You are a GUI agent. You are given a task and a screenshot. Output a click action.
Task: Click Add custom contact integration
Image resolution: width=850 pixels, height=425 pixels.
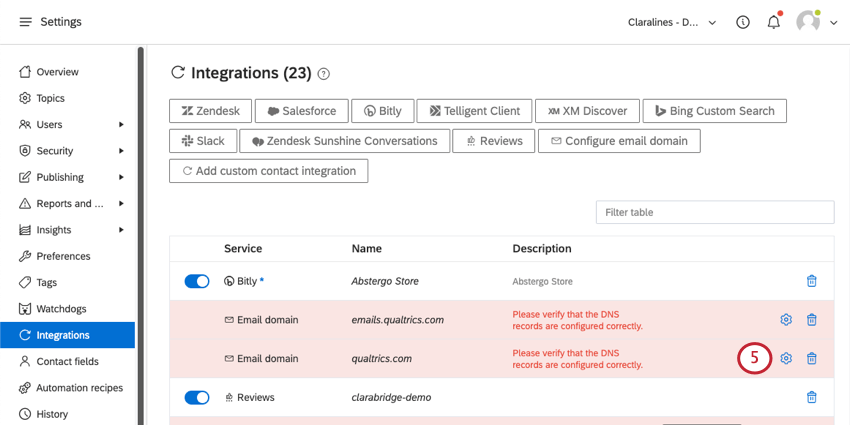tap(268, 171)
